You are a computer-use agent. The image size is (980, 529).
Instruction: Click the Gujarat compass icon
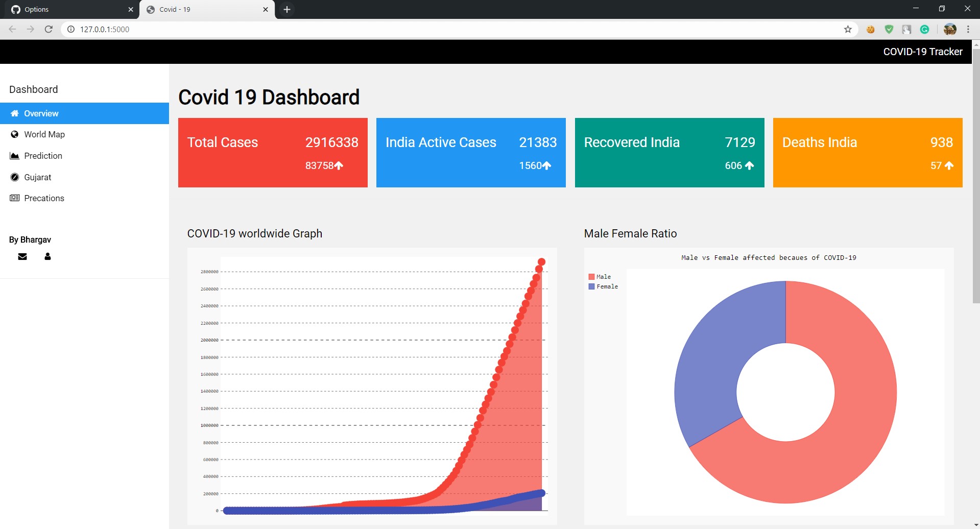(x=15, y=177)
